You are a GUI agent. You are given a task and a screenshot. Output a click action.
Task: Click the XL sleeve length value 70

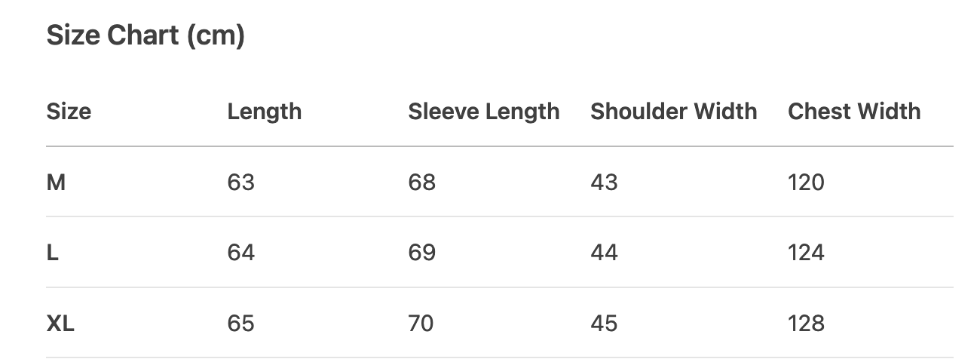422,324
